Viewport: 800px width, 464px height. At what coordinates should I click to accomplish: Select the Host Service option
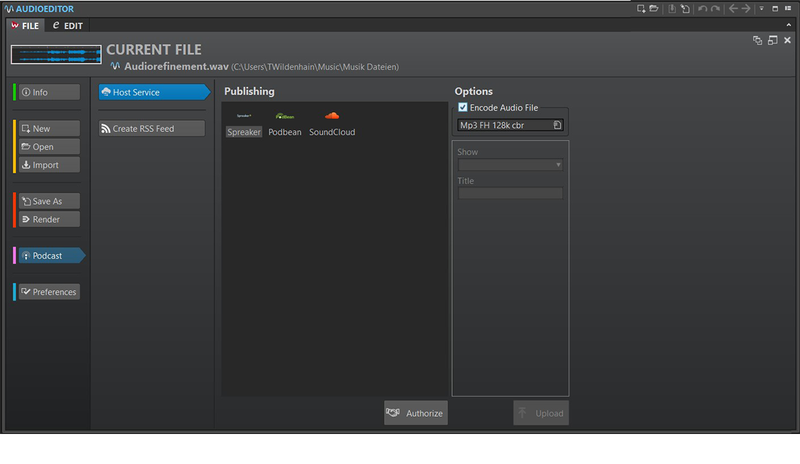point(154,92)
